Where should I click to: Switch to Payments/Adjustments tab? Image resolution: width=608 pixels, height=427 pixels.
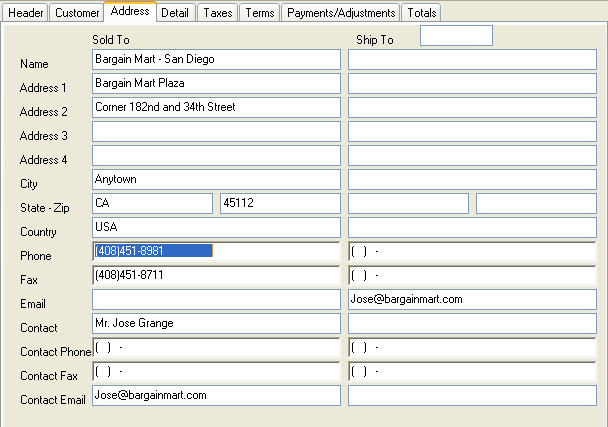tap(341, 13)
